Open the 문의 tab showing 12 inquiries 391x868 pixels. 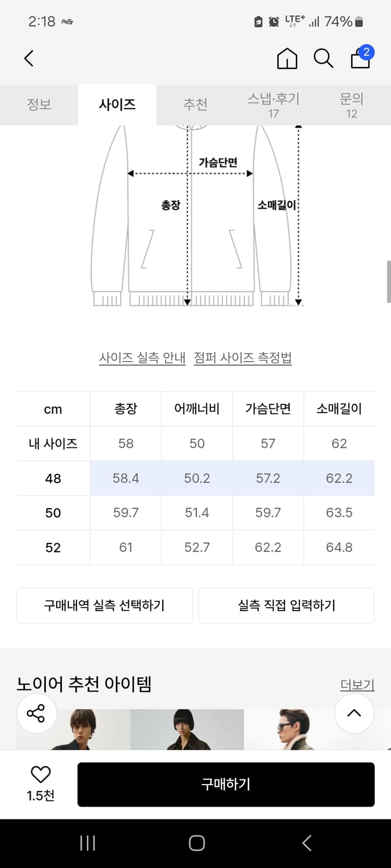pos(352,105)
